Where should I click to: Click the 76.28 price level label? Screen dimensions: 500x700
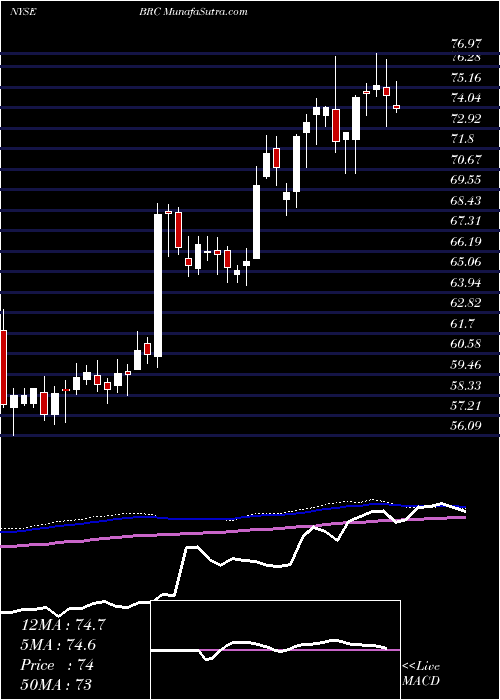467,57
